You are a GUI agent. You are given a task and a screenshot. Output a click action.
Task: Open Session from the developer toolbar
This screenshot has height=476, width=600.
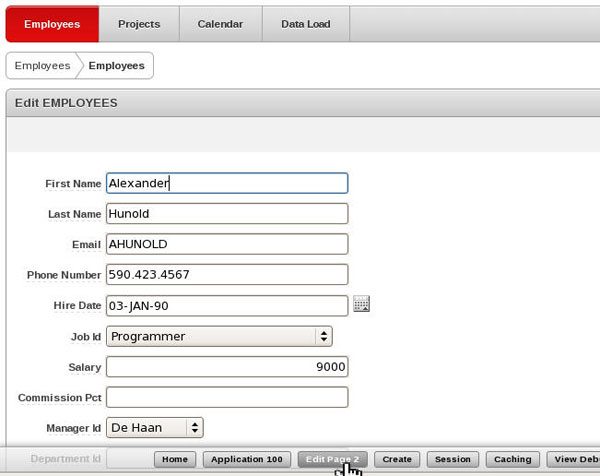point(452,459)
